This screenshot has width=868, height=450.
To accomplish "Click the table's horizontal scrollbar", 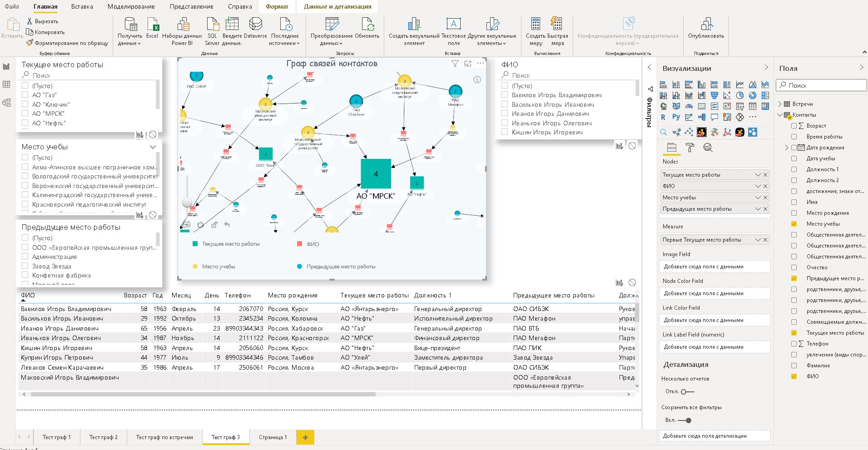I will point(203,394).
